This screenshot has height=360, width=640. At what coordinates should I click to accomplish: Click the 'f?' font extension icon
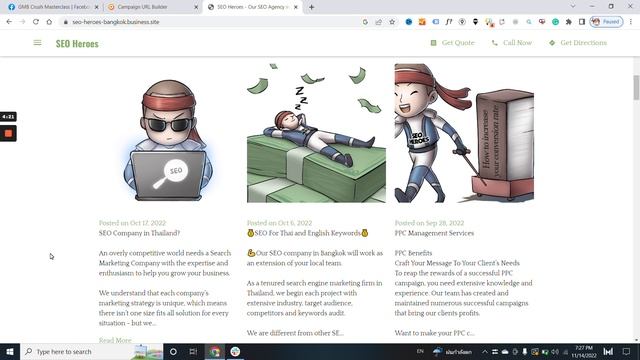pos(449,22)
